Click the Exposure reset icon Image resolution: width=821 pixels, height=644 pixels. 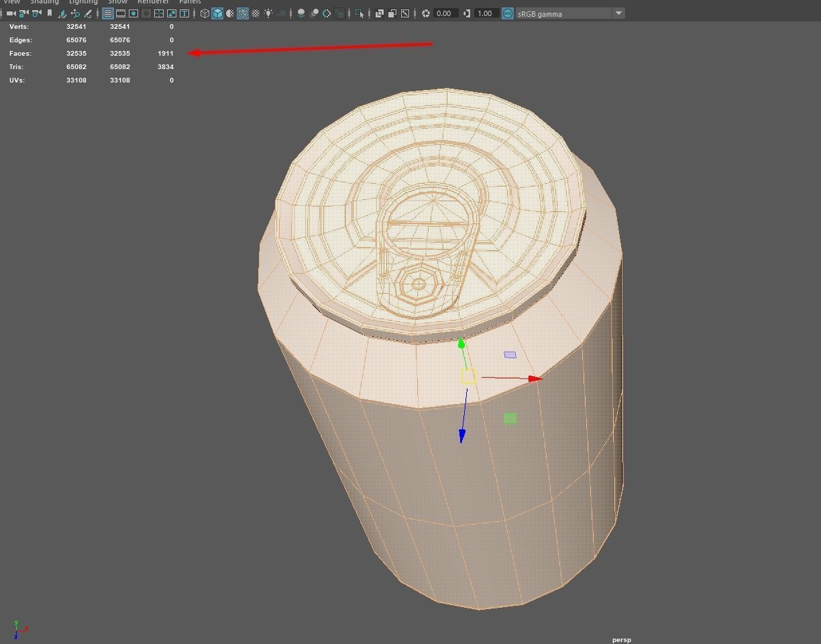tap(425, 13)
